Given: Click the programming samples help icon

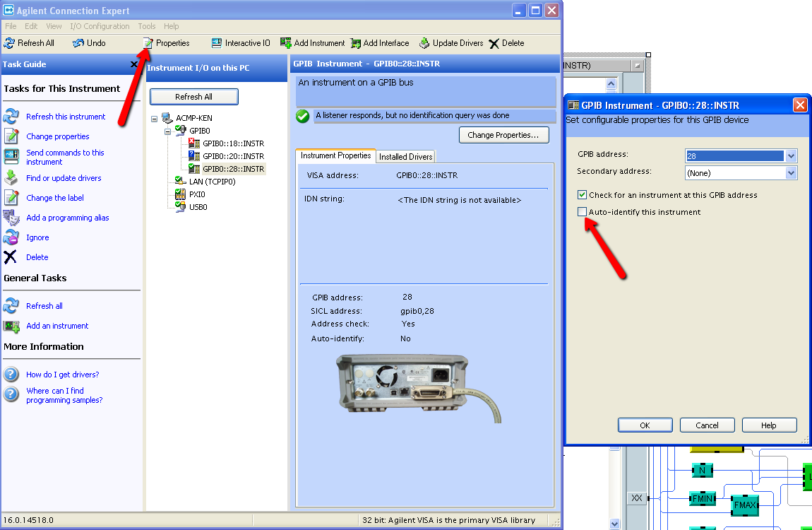Looking at the screenshot, I should (x=11, y=394).
